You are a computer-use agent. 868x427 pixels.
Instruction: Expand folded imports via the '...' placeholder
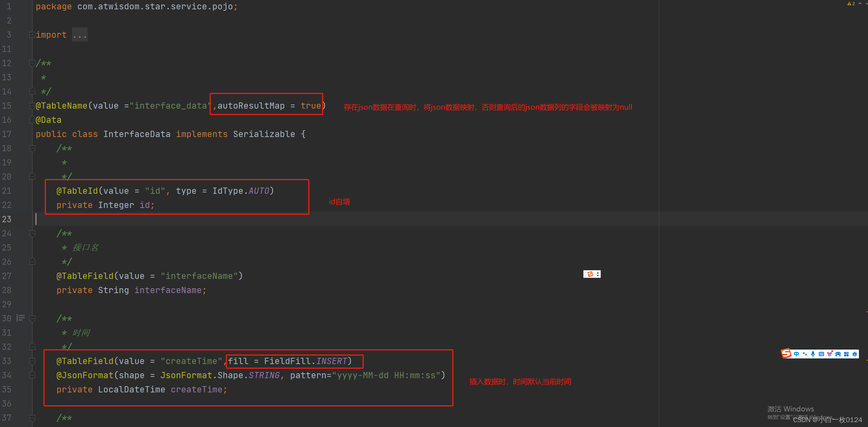click(x=80, y=35)
